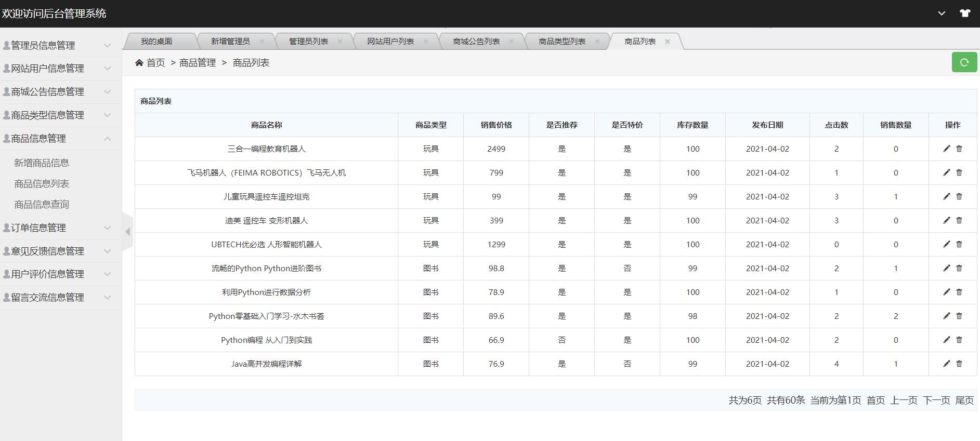Click 商品管理 breadcrumb link
980x441 pixels.
(x=198, y=63)
